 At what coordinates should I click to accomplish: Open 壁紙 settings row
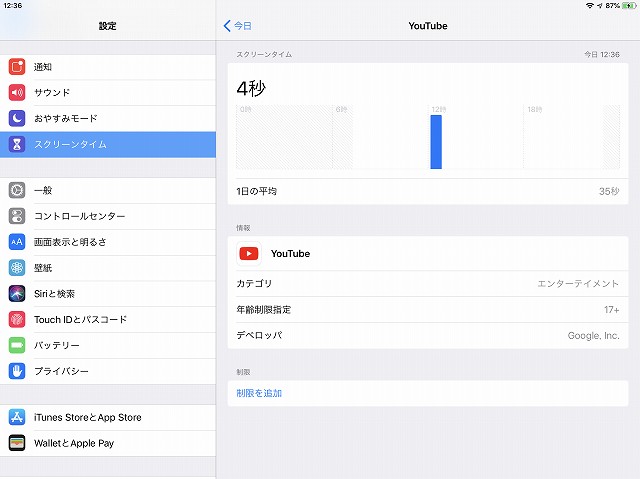click(108, 268)
